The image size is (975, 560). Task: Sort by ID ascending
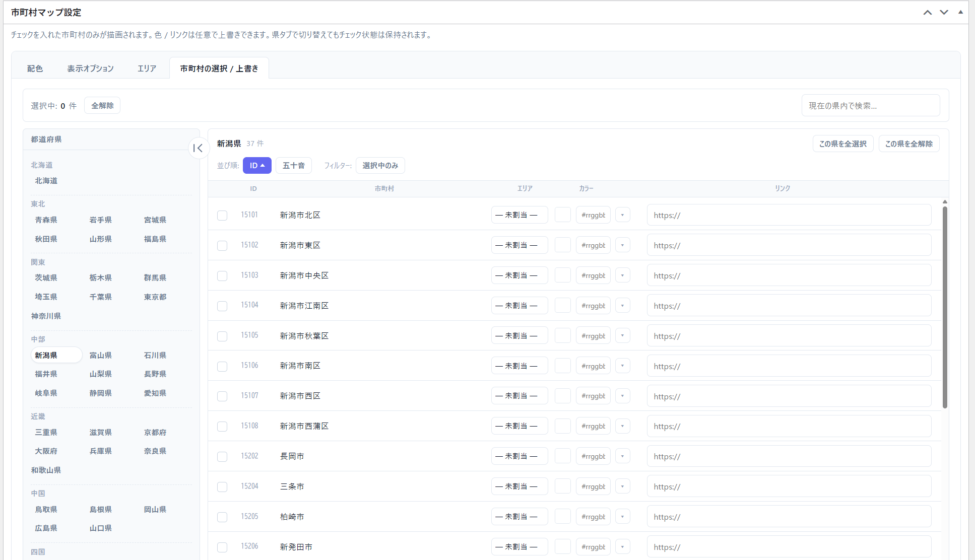(x=257, y=166)
